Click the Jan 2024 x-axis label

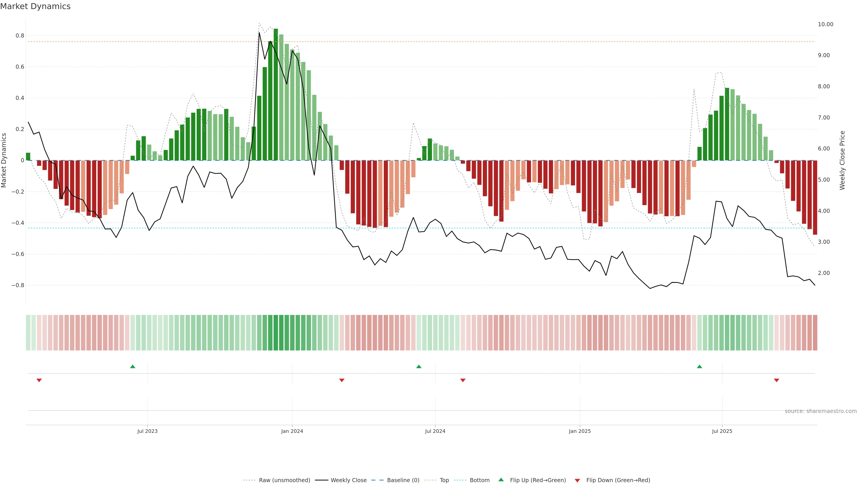click(292, 431)
